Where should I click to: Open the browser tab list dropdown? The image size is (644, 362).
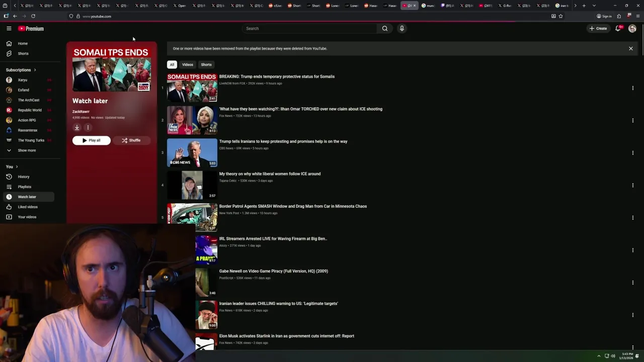tap(594, 6)
